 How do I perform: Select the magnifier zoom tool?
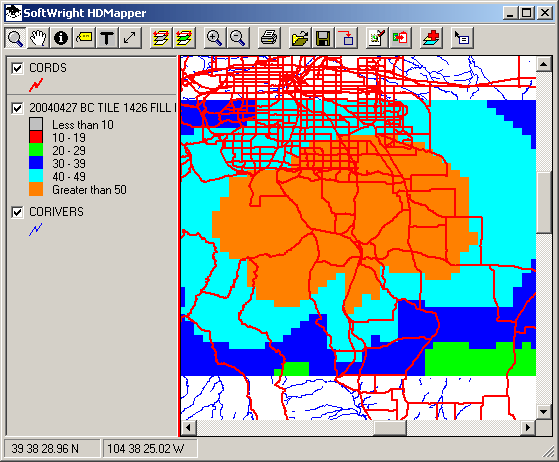pyautogui.click(x=15, y=38)
